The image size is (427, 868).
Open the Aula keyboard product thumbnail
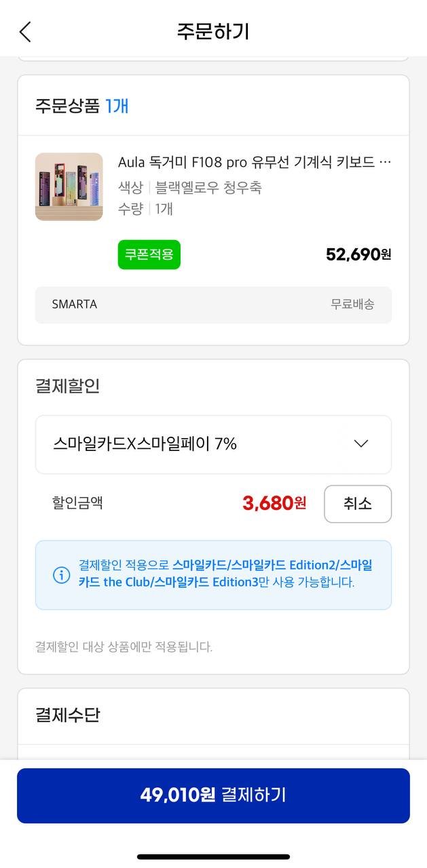pyautogui.click(x=69, y=186)
